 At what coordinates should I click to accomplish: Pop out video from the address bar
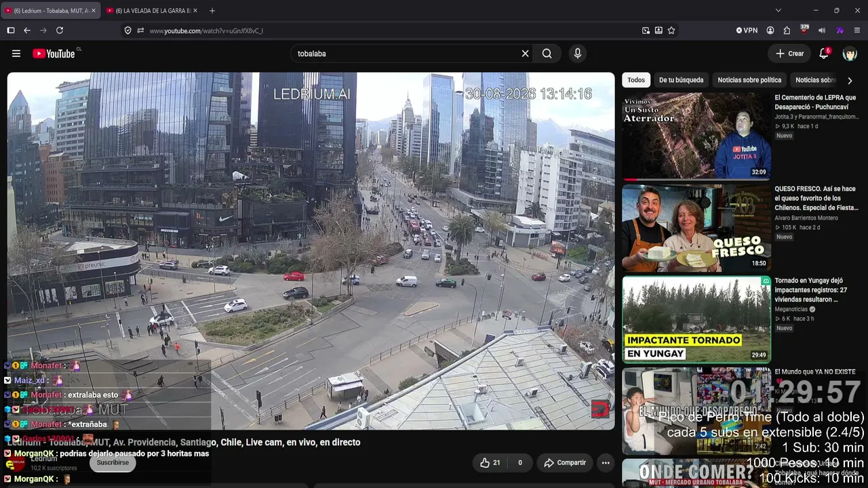(x=646, y=30)
